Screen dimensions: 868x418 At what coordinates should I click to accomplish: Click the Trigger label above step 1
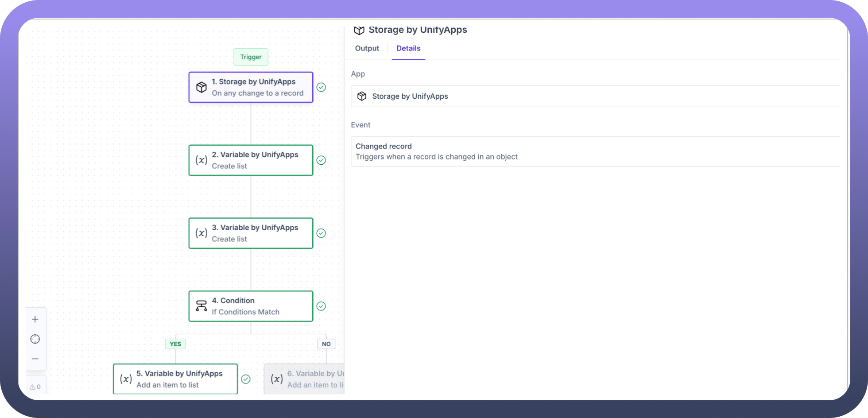(251, 57)
